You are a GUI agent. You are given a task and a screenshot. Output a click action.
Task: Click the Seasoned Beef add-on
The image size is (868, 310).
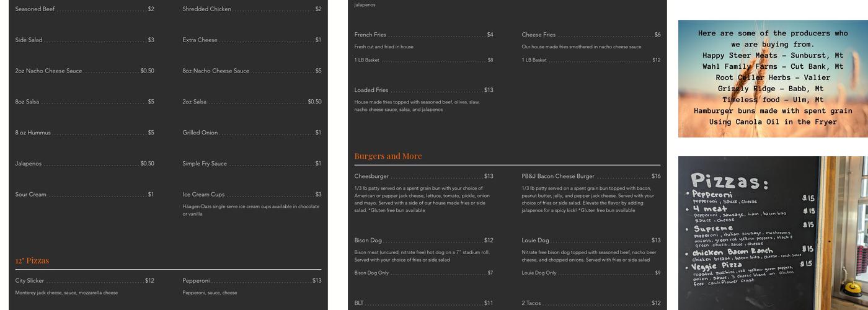pos(35,9)
